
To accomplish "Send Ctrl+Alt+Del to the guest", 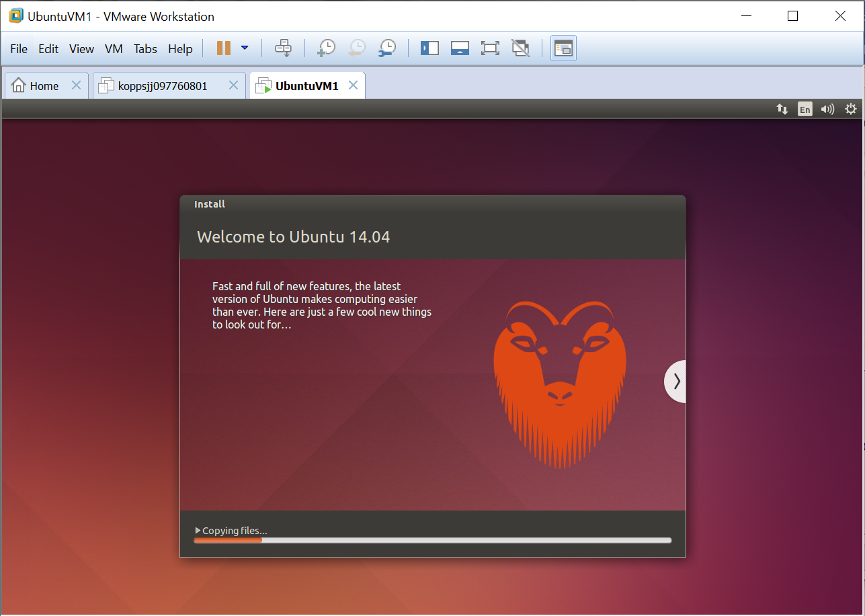I will [x=283, y=48].
